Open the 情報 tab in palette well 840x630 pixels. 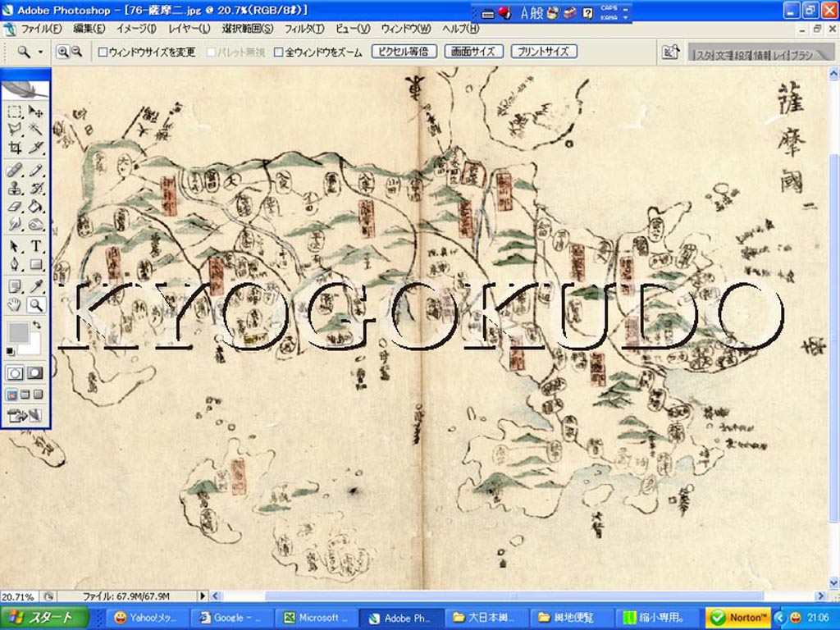(x=762, y=55)
